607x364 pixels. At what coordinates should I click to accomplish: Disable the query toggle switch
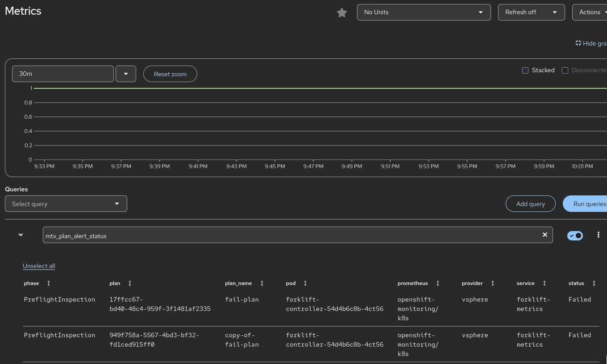[575, 235]
